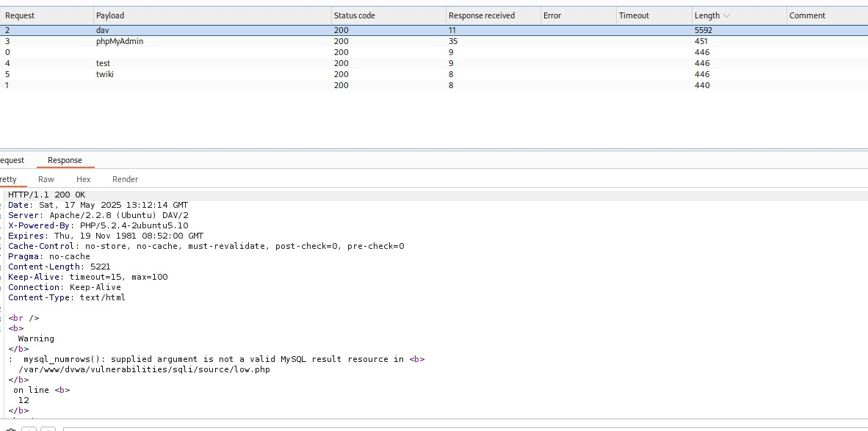Click the Request column header
Image resolution: width=868 pixels, height=431 pixels.
pos(20,15)
